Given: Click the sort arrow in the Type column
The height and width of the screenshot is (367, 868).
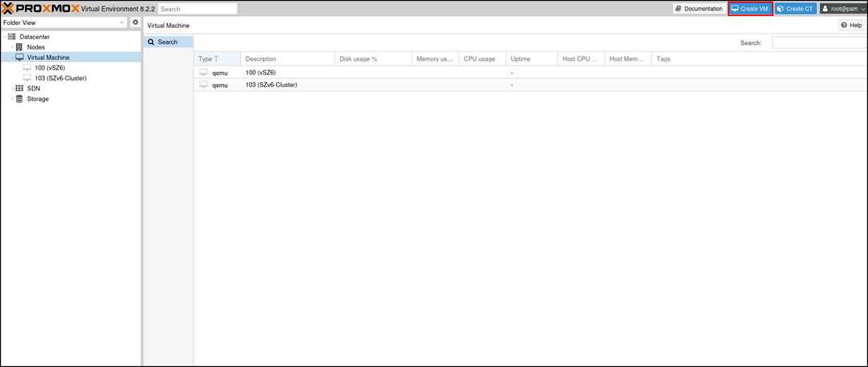Looking at the screenshot, I should click(217, 59).
